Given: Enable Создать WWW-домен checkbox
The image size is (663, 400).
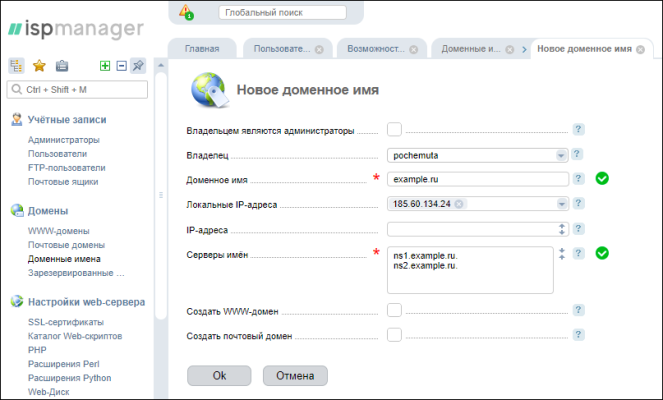Looking at the screenshot, I should 394,310.
